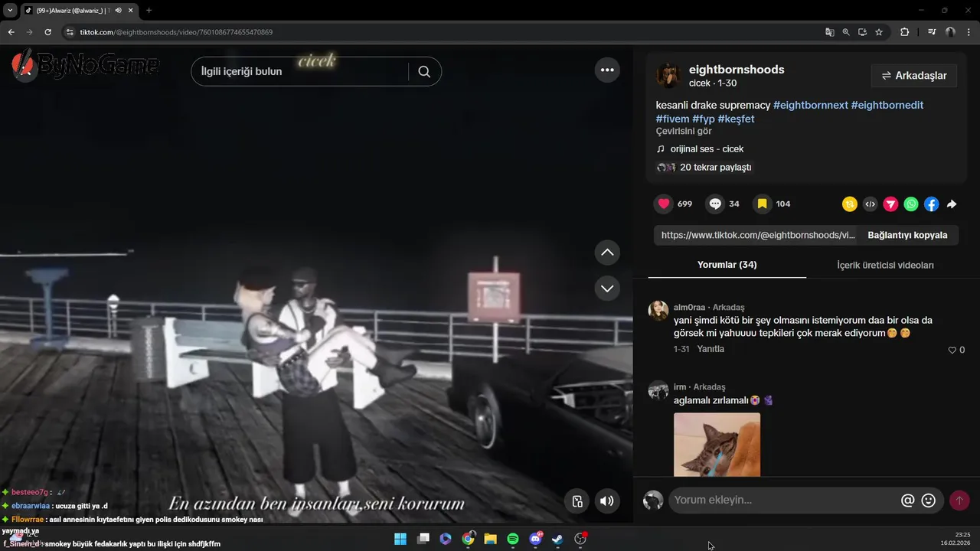Image resolution: width=980 pixels, height=551 pixels.
Task: Click the install app icon in address bar
Action: click(x=862, y=32)
